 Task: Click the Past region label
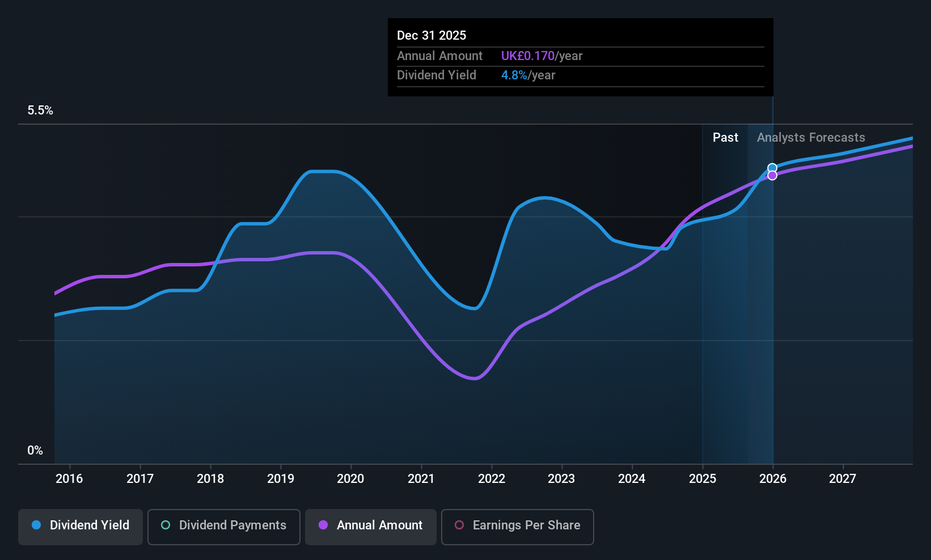pos(725,138)
